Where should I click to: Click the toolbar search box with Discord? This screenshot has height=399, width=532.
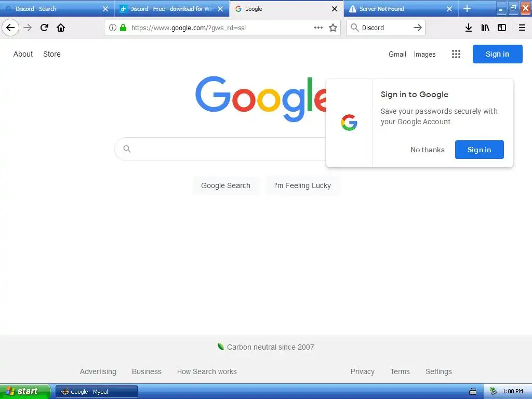(x=386, y=28)
